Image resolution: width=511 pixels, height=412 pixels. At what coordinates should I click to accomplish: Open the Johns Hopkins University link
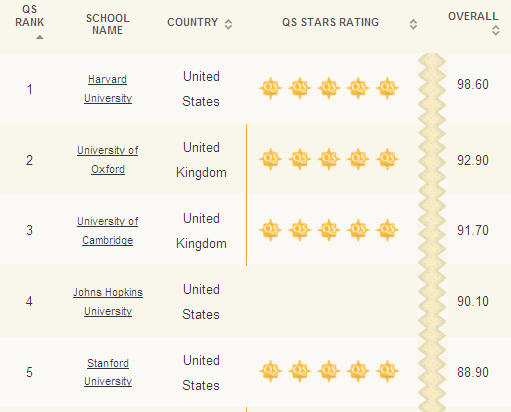[108, 302]
